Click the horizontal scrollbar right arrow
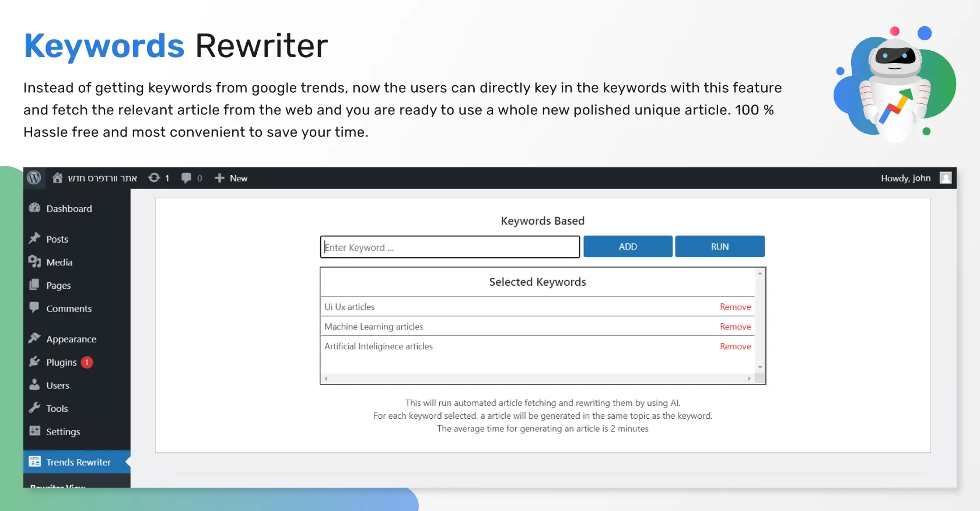The width and height of the screenshot is (980, 511). pos(749,379)
